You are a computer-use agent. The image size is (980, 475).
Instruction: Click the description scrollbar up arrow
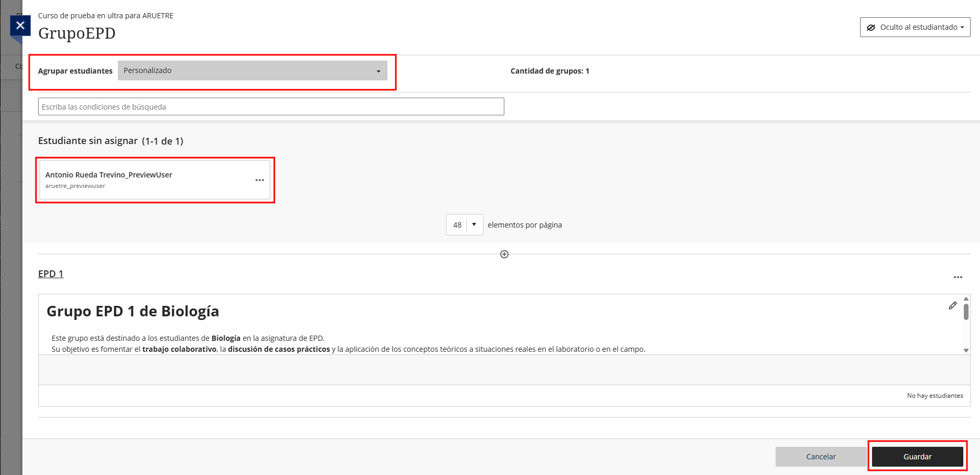click(x=966, y=299)
